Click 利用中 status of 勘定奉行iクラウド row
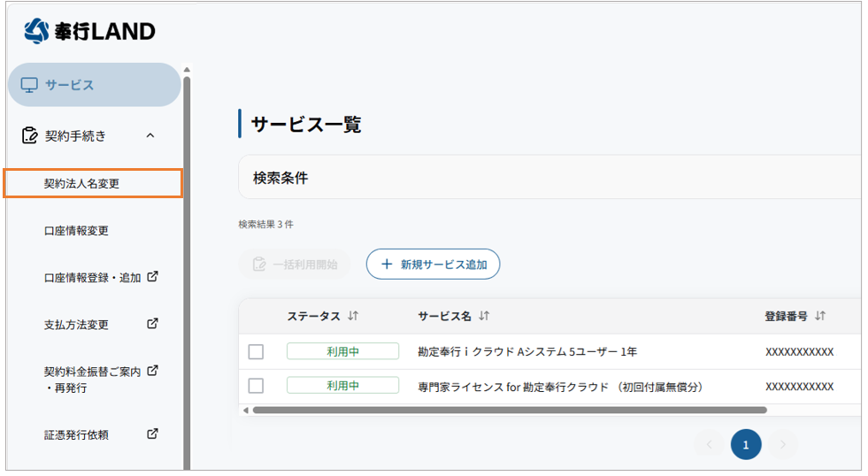Viewport: 868px width, 476px height. click(x=342, y=351)
